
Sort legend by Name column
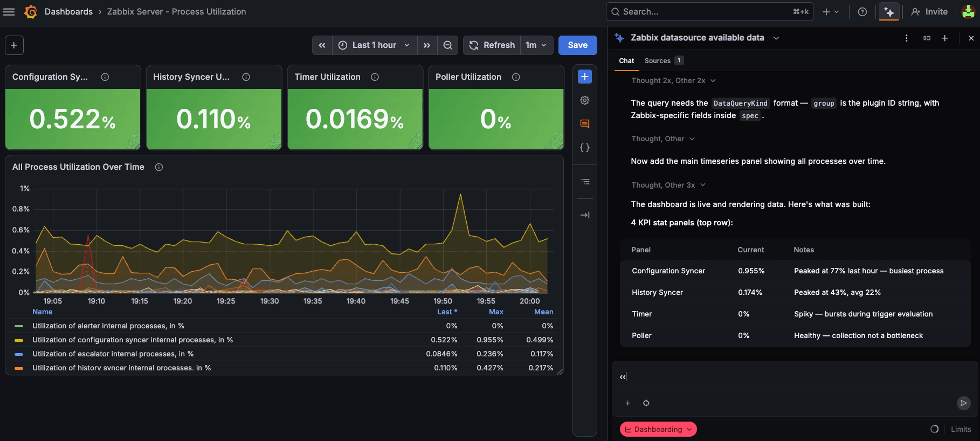(43, 312)
